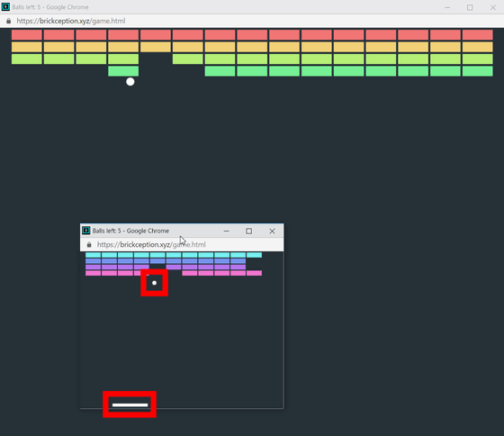Click the large white ball in outer game
Screen dimensions: 504x436
point(130,82)
